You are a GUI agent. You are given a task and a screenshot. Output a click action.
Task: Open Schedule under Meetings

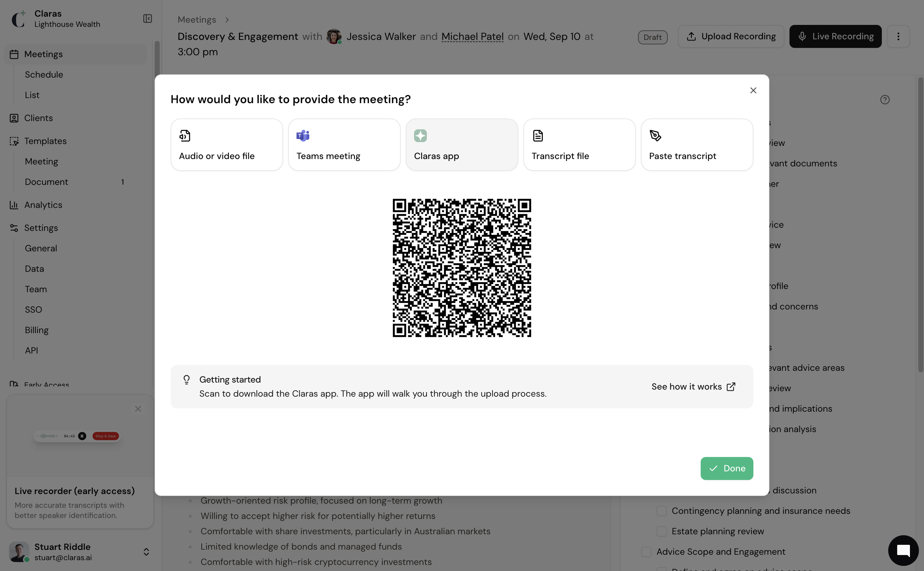point(44,75)
